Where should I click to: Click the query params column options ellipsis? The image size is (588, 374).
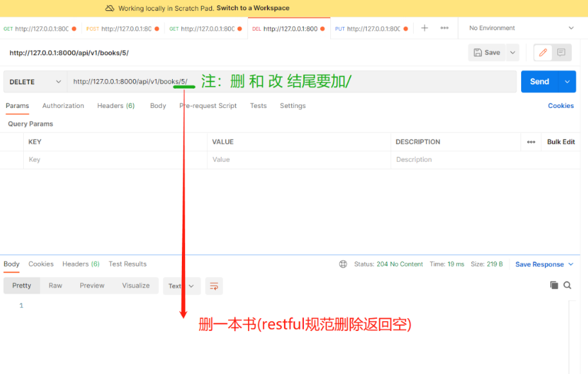531,142
